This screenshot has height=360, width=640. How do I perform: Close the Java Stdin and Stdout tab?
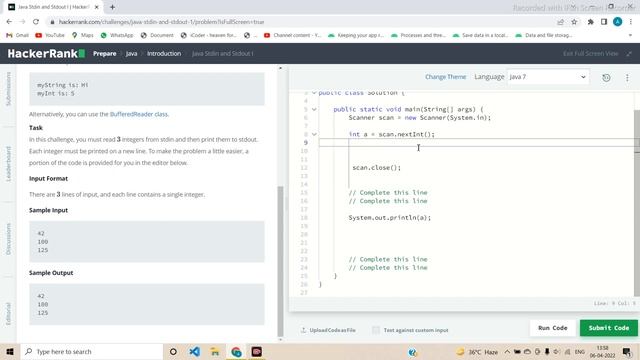coord(97,7)
